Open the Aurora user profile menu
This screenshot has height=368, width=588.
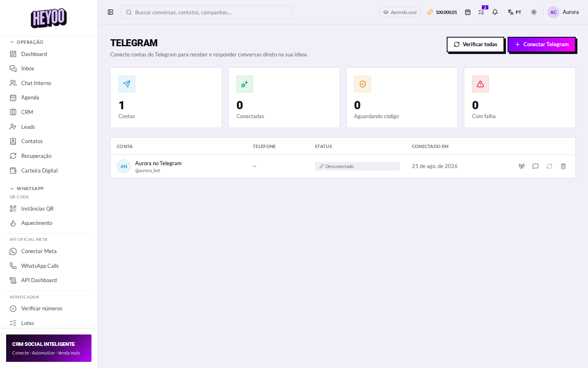point(563,12)
